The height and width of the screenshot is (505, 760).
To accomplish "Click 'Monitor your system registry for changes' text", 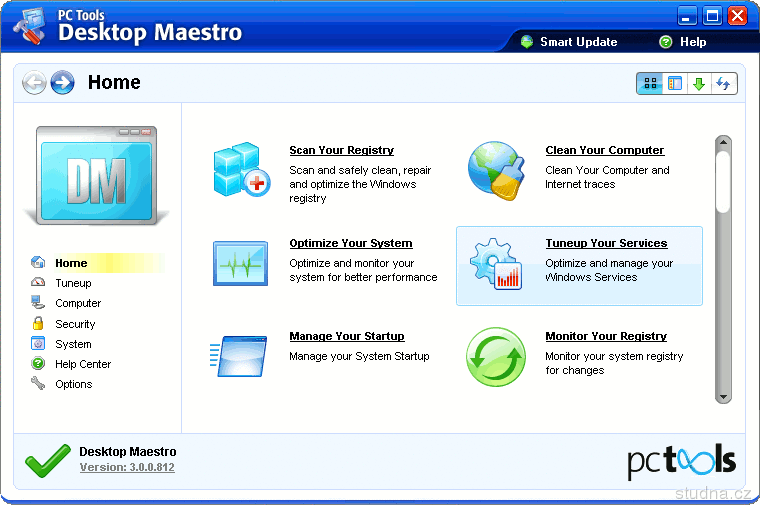I will tap(614, 363).
